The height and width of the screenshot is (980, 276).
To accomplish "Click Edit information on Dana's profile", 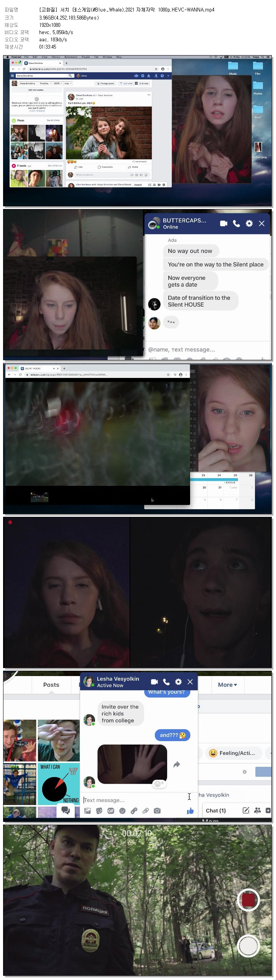I will click(36, 90).
